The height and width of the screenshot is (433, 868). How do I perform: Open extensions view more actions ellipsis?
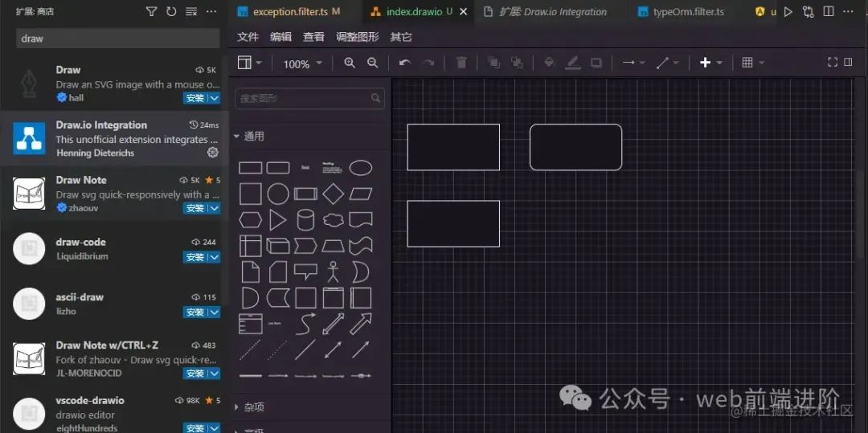pos(211,11)
